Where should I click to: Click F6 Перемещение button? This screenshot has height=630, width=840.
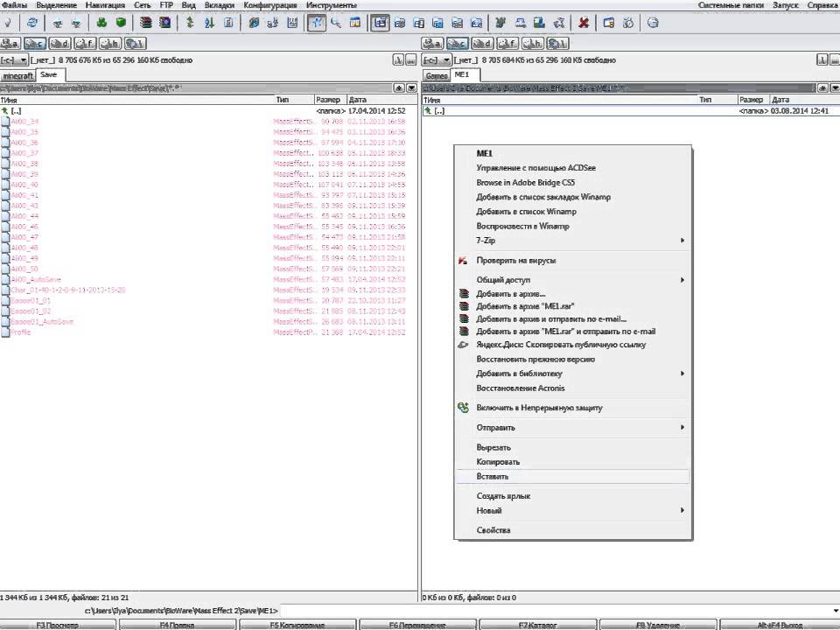tap(417, 625)
